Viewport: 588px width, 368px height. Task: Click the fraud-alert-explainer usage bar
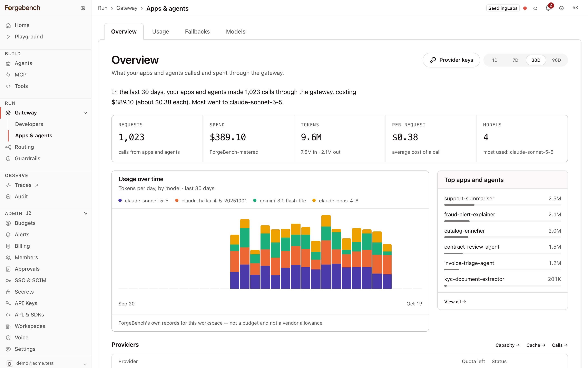point(502,221)
